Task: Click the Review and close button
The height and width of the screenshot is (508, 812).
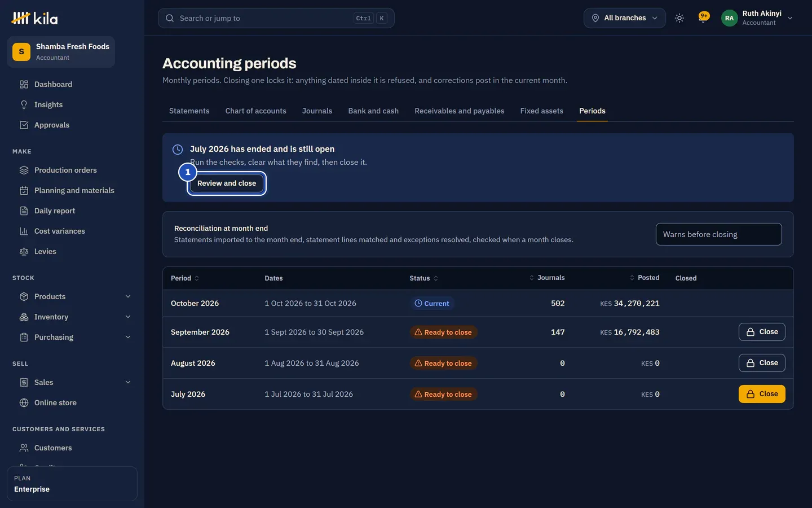Action: point(227,183)
